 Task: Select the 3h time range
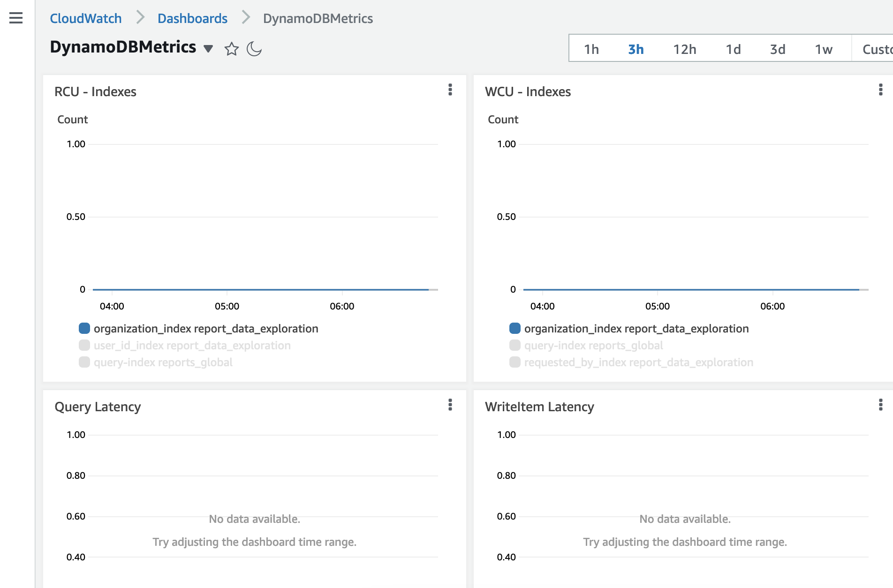[636, 49]
